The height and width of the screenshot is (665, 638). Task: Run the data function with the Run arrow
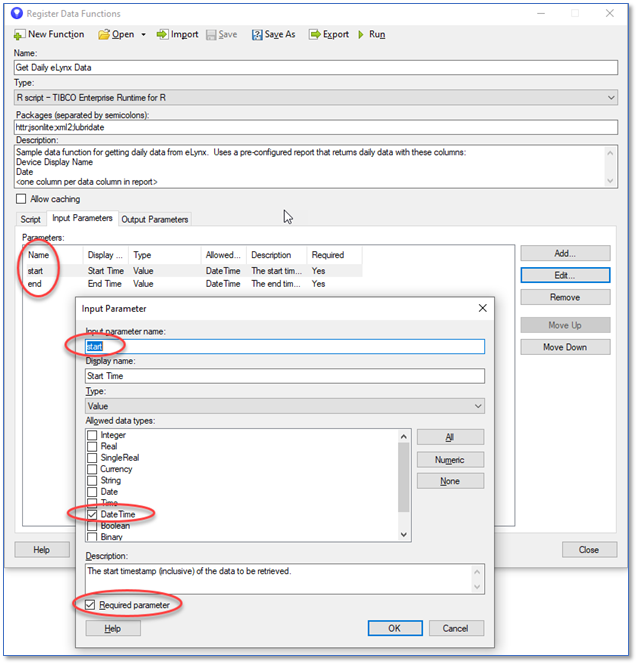tap(361, 35)
